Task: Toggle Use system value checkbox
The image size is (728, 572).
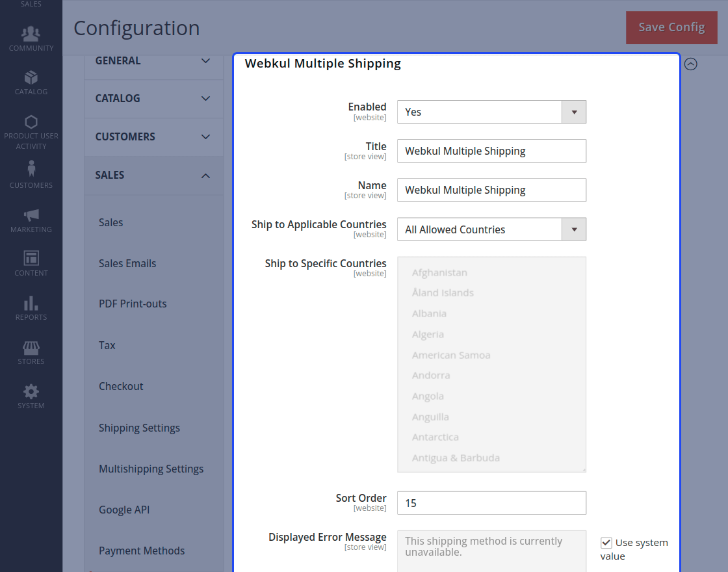Action: click(606, 543)
